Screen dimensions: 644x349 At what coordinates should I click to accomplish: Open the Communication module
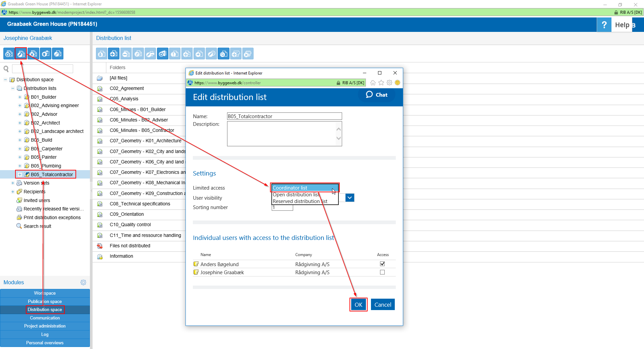click(45, 318)
